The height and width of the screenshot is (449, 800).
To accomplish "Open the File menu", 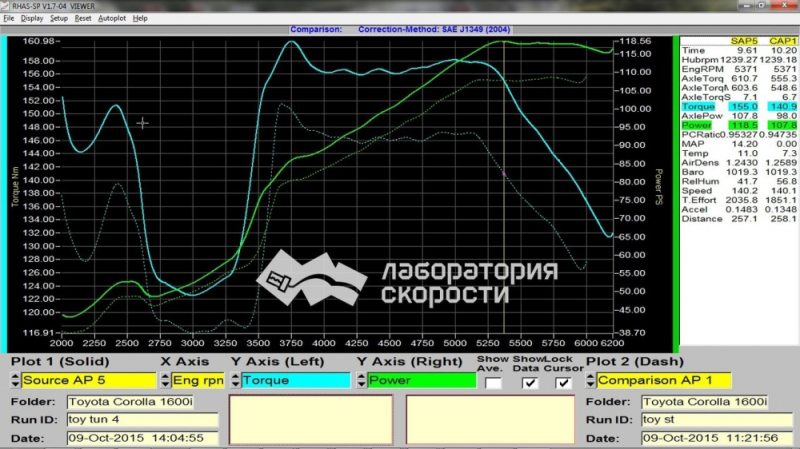I will click(x=9, y=18).
